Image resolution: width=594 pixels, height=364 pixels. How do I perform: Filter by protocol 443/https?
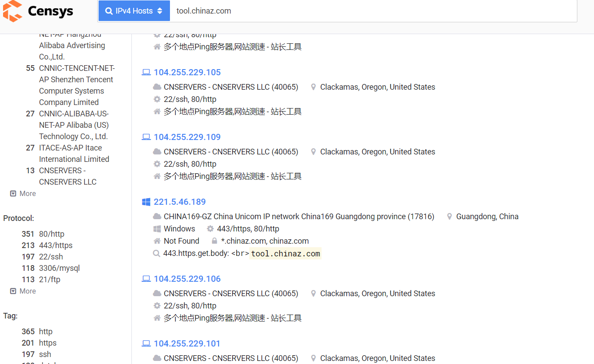click(56, 245)
